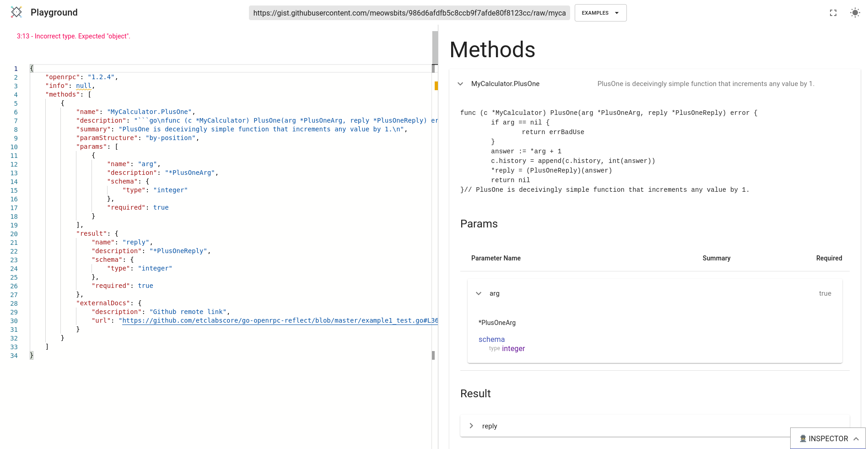Collapse the MyCalculator.PlusOne method panel

460,84
